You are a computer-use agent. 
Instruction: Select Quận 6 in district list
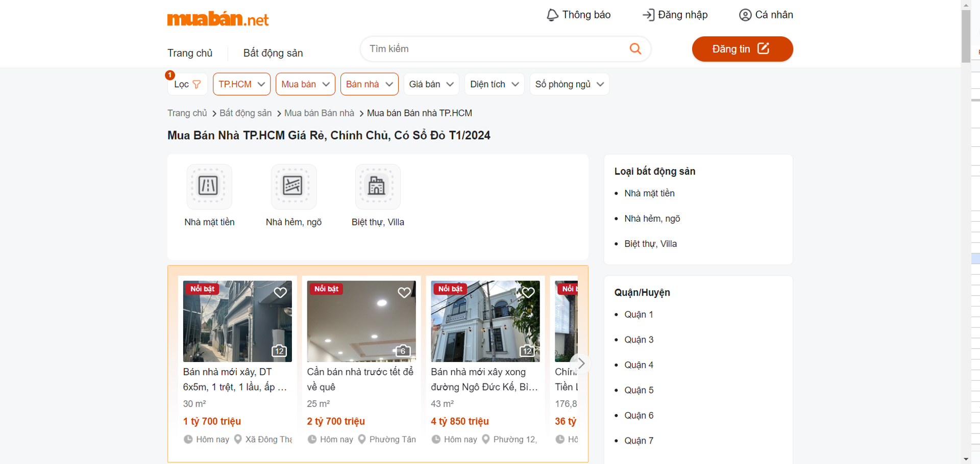(x=639, y=416)
